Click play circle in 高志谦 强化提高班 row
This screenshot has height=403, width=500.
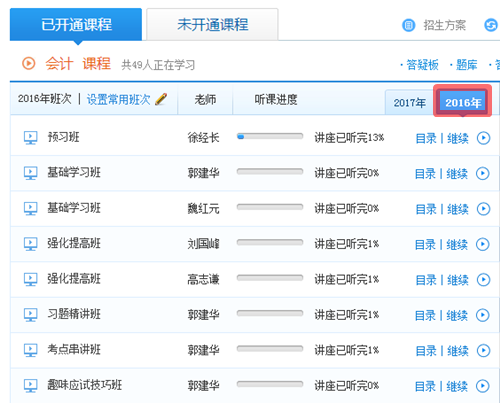(483, 280)
